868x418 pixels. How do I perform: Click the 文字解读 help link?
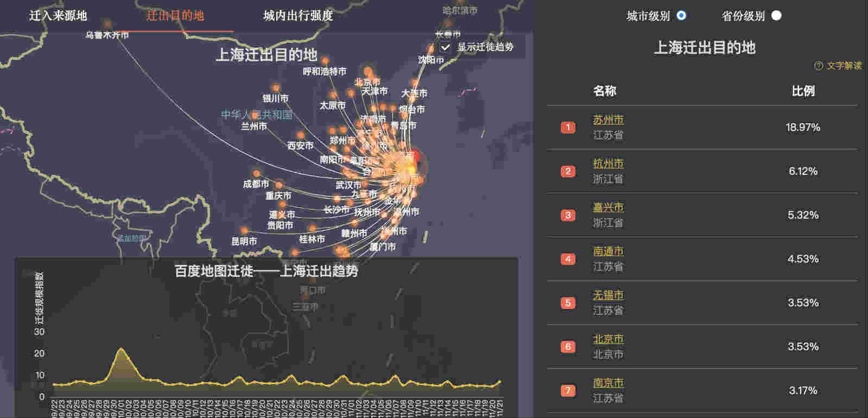tap(844, 66)
